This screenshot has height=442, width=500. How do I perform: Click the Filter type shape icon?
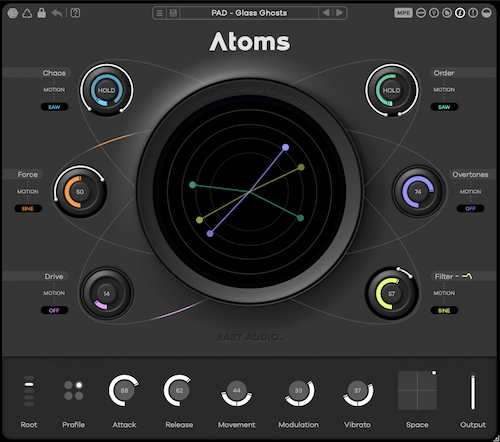coord(467,276)
